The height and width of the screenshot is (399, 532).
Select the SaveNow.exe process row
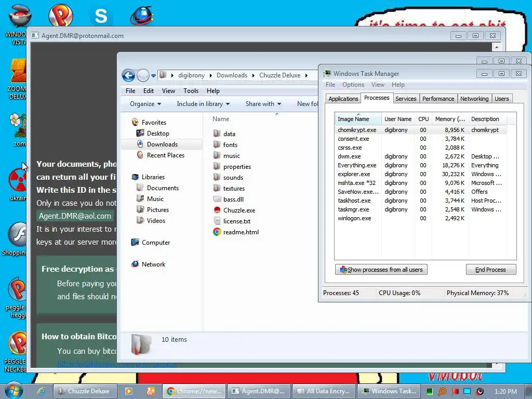[x=421, y=192]
